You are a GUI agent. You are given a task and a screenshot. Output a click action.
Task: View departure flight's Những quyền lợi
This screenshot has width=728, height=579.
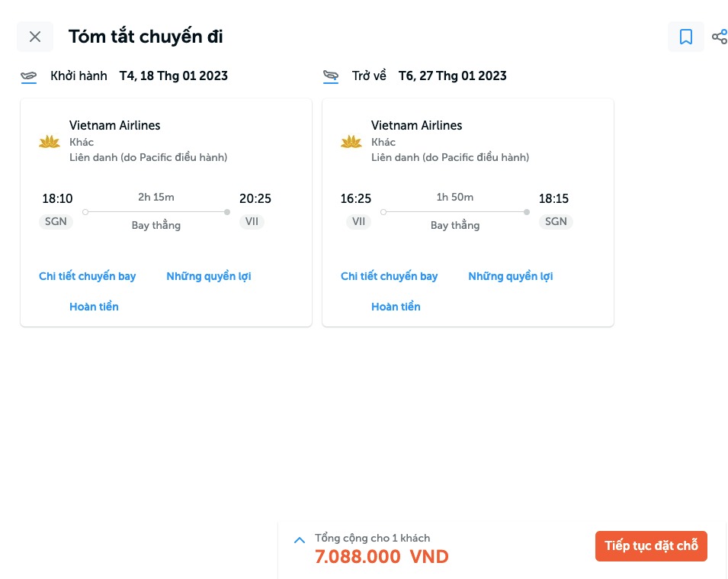(x=209, y=276)
